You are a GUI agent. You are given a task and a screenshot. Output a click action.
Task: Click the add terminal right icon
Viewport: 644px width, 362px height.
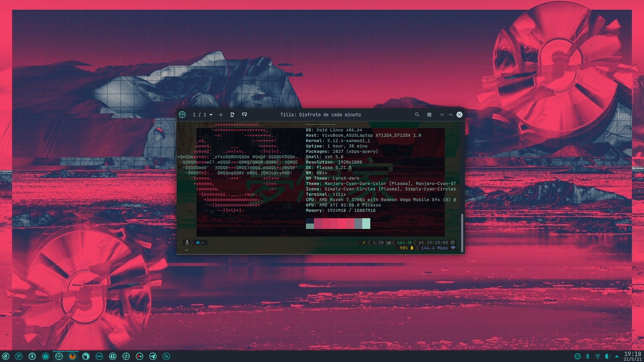[x=232, y=115]
